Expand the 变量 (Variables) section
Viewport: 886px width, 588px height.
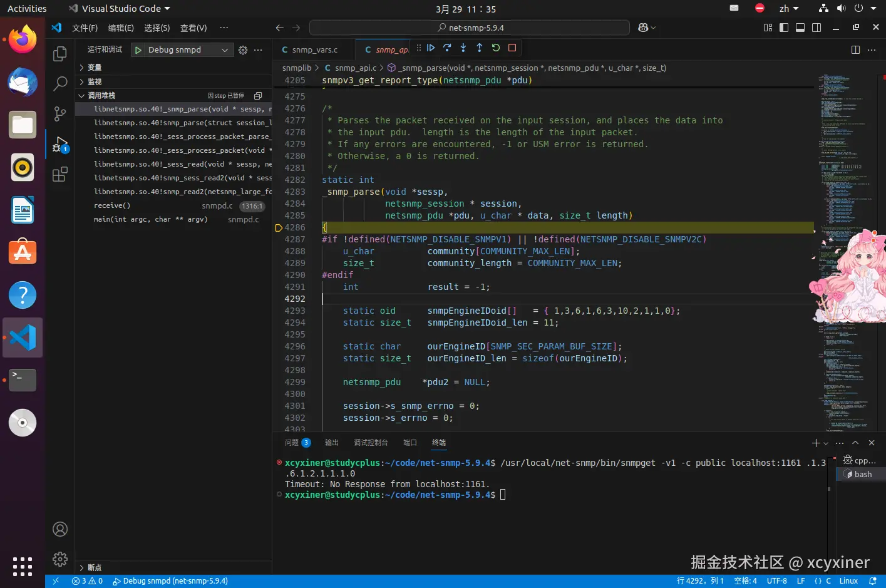[94, 68]
